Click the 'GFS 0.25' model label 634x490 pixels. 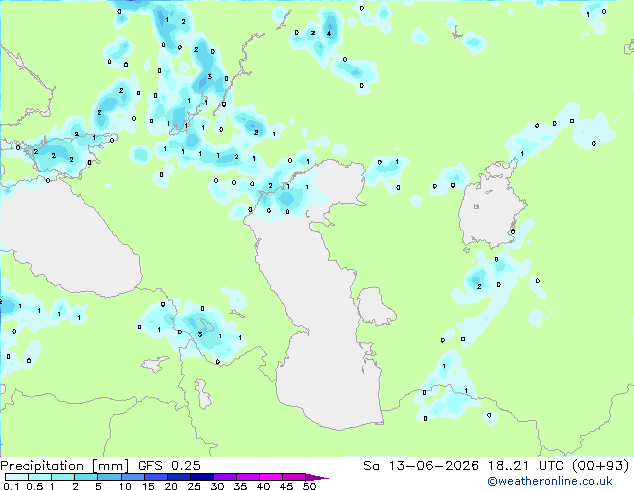coord(169,466)
